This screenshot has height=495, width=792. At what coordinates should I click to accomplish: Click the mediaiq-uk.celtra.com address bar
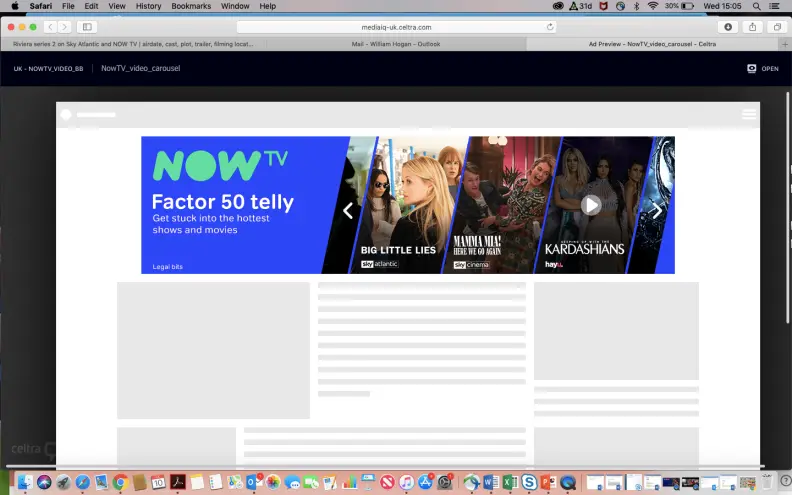pyautogui.click(x=397, y=27)
